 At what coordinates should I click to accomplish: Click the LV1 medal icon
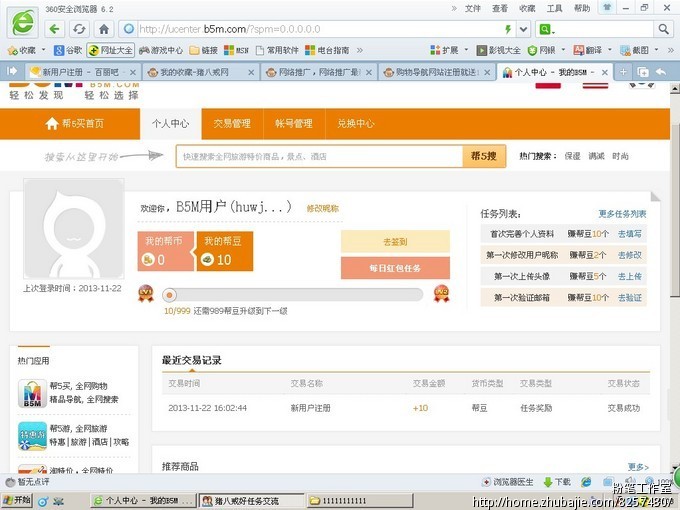click(x=146, y=294)
